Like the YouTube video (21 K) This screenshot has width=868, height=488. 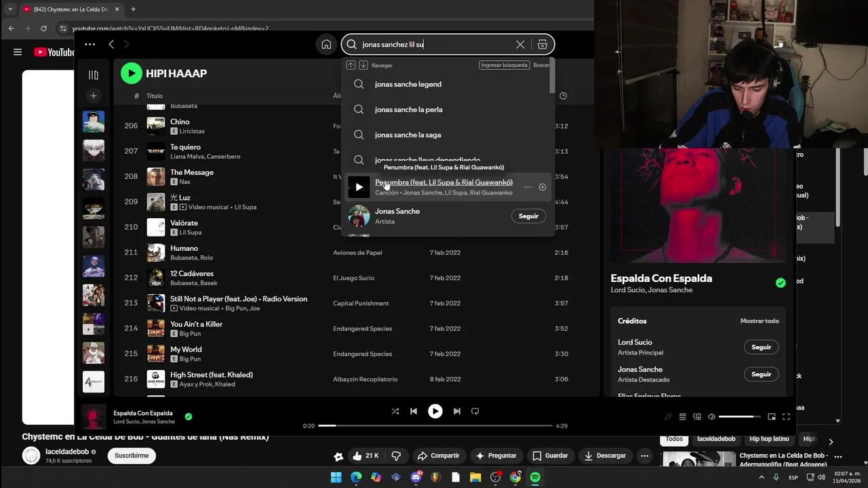click(366, 455)
